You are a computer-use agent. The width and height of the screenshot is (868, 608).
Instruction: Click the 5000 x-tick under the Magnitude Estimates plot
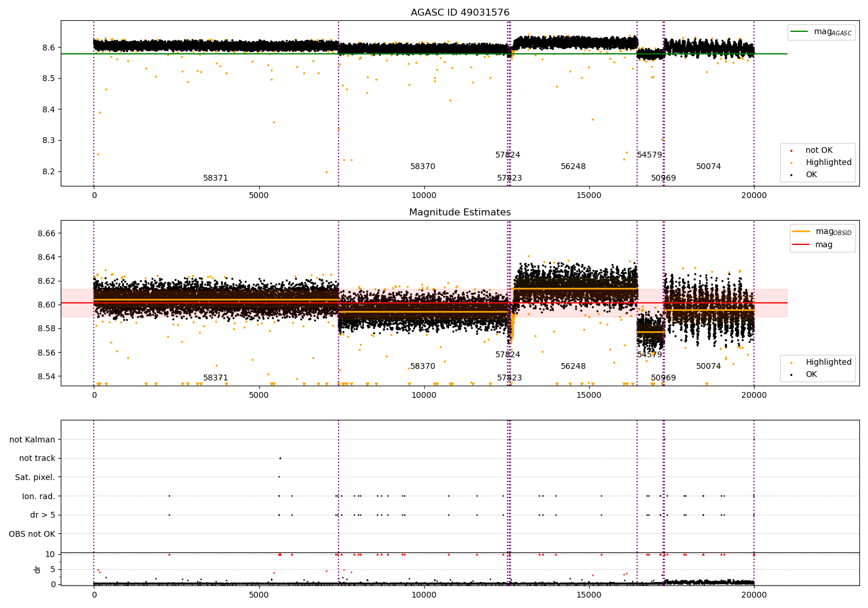[259, 395]
